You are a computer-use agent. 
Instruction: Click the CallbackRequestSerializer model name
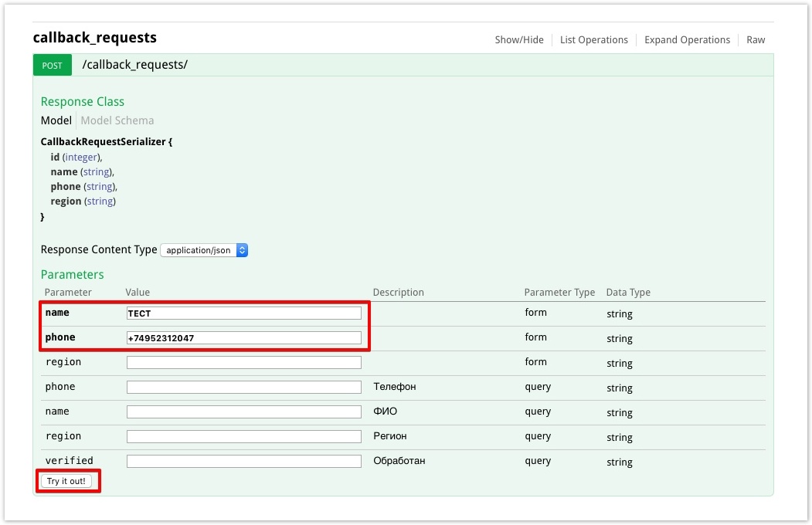coord(103,142)
